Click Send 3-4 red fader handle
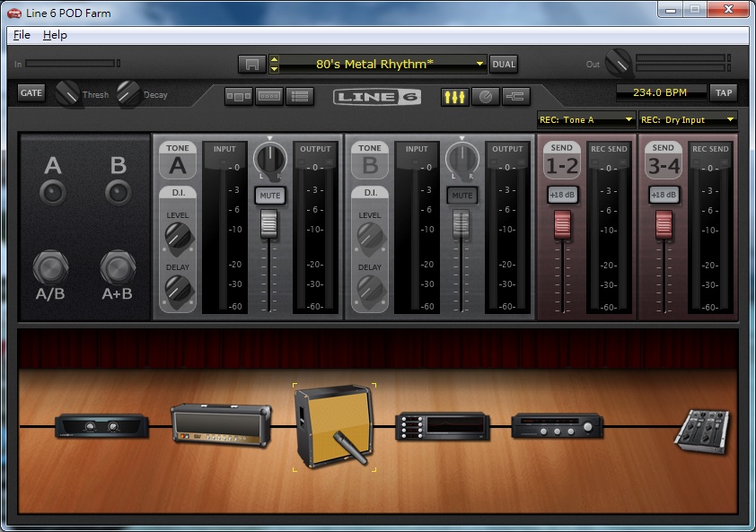Image resolution: width=756 pixels, height=532 pixels. [664, 224]
